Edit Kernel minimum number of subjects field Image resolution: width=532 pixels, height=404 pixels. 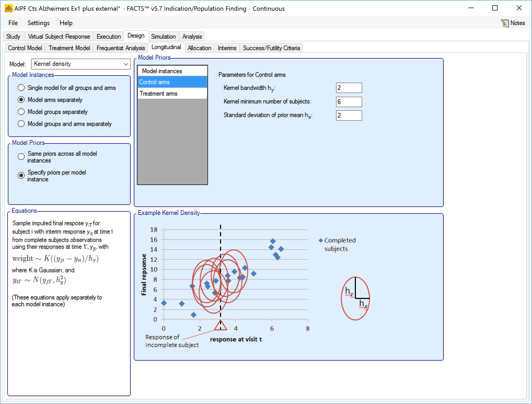[x=349, y=102]
